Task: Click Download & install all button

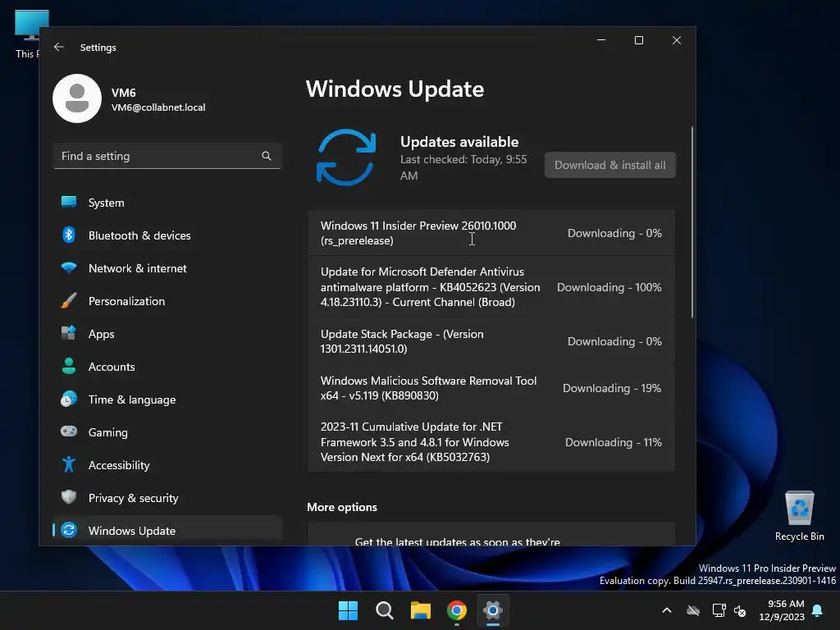Action: point(610,165)
